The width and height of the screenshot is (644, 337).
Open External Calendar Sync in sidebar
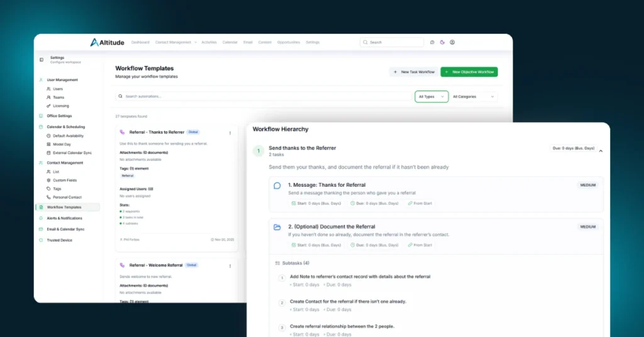click(x=72, y=153)
